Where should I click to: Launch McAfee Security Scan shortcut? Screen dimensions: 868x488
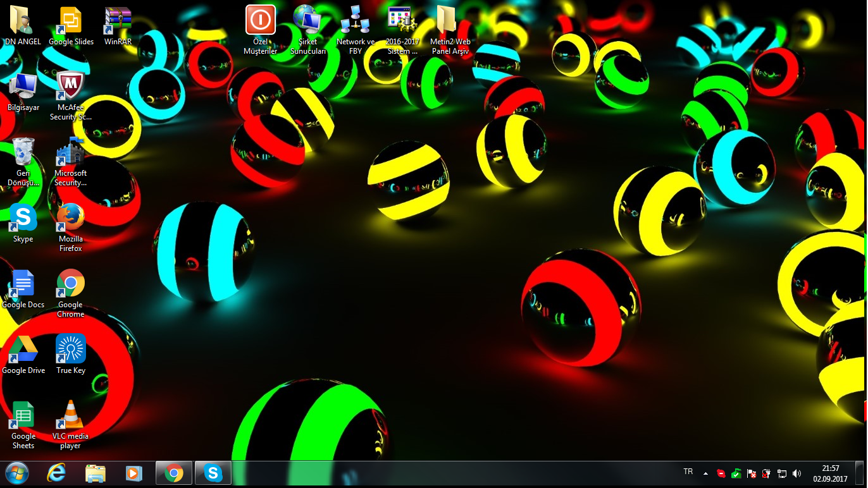[x=71, y=96]
